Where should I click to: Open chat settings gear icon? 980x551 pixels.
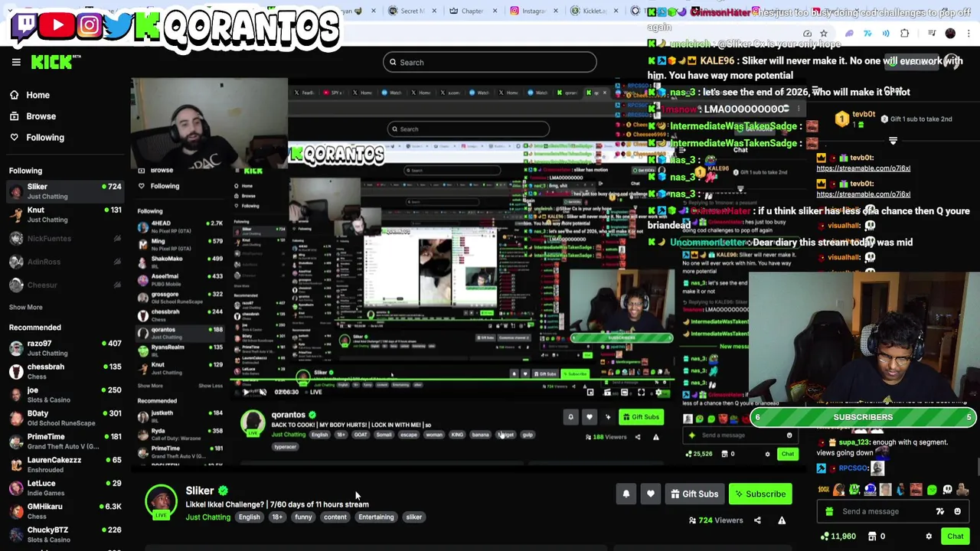tap(929, 536)
